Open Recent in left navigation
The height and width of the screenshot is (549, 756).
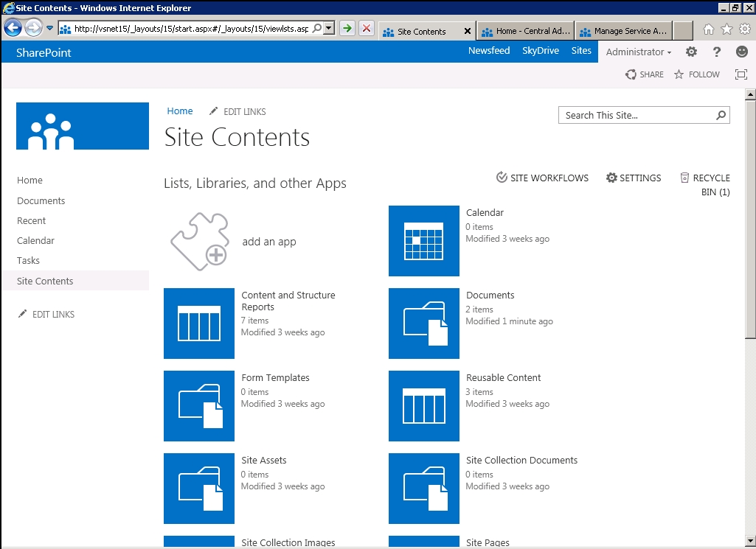coord(31,220)
